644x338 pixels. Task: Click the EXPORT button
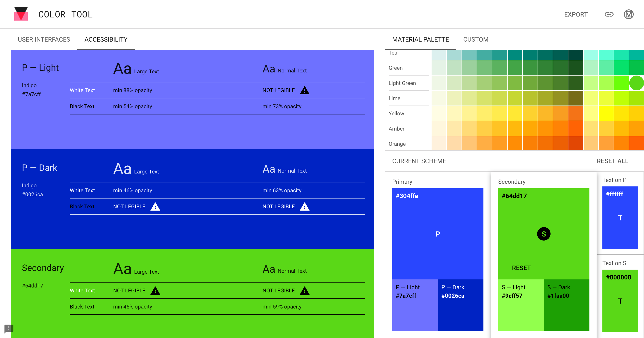(576, 14)
